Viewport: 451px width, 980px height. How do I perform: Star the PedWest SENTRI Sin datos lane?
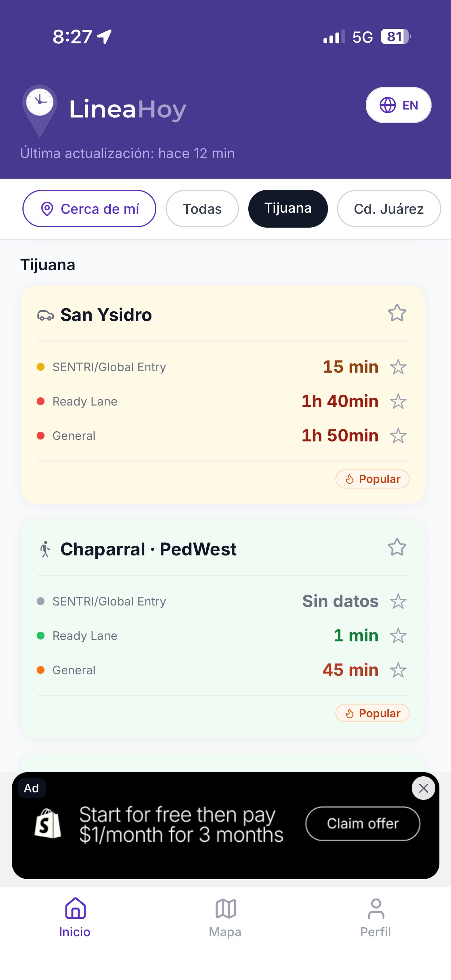(398, 601)
